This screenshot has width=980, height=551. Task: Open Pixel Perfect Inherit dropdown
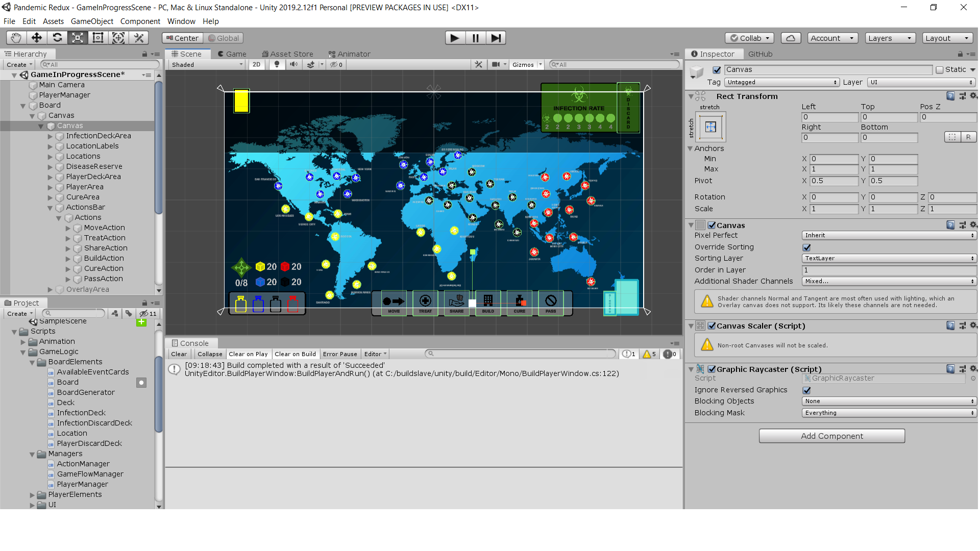pyautogui.click(x=889, y=235)
